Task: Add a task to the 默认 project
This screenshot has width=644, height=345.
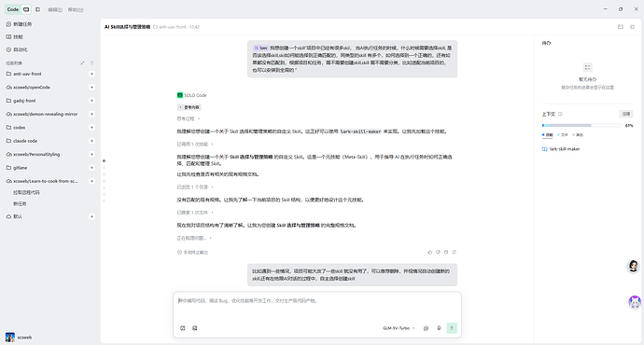Action: tap(92, 216)
